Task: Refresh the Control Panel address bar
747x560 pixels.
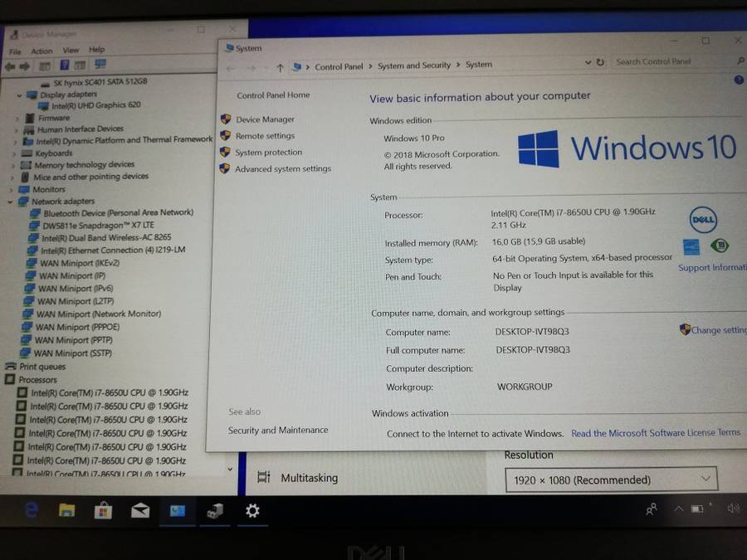Action: 600,62
